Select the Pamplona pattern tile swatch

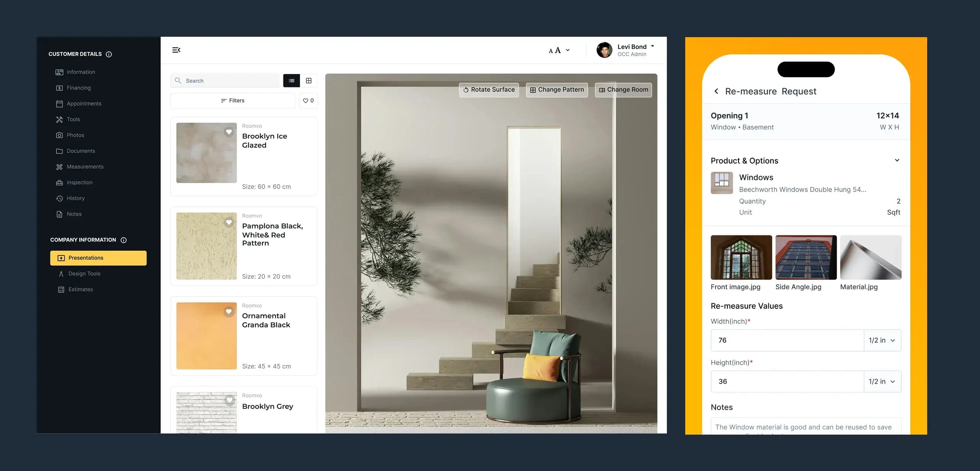click(206, 246)
